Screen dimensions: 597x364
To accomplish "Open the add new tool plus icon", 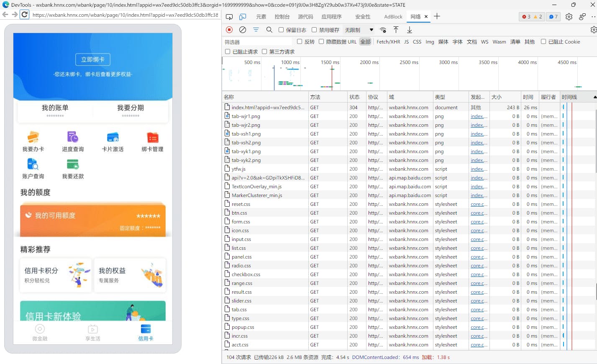I will (x=437, y=16).
